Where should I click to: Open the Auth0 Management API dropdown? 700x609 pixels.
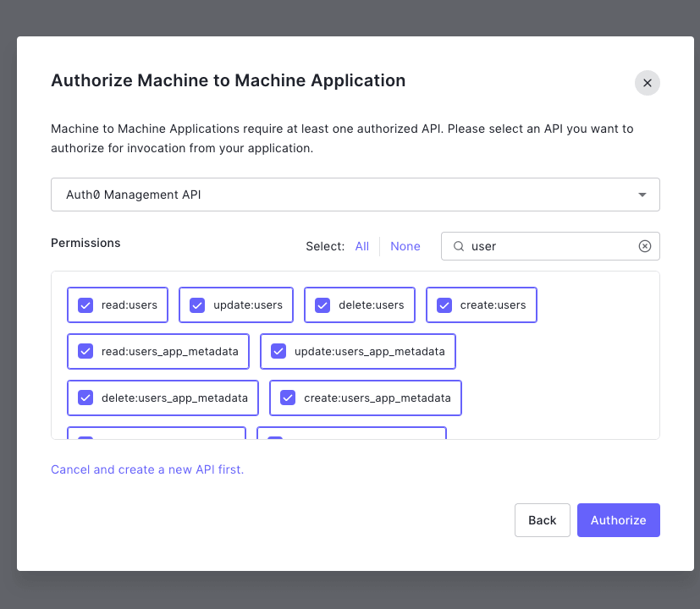tap(356, 195)
